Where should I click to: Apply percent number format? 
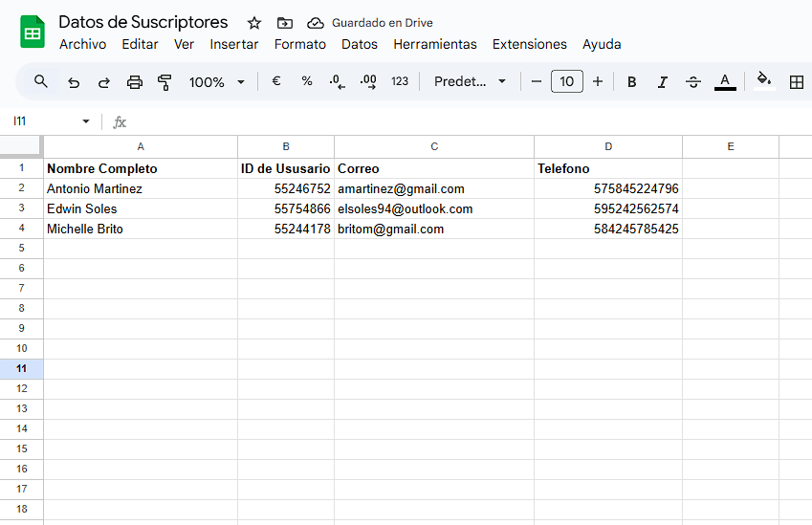pyautogui.click(x=307, y=81)
